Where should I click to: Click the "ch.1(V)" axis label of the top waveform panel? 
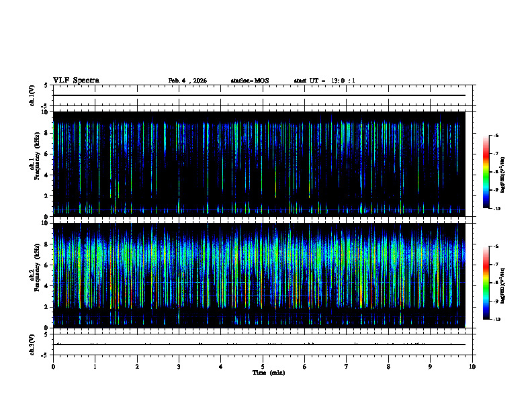[x=32, y=95]
